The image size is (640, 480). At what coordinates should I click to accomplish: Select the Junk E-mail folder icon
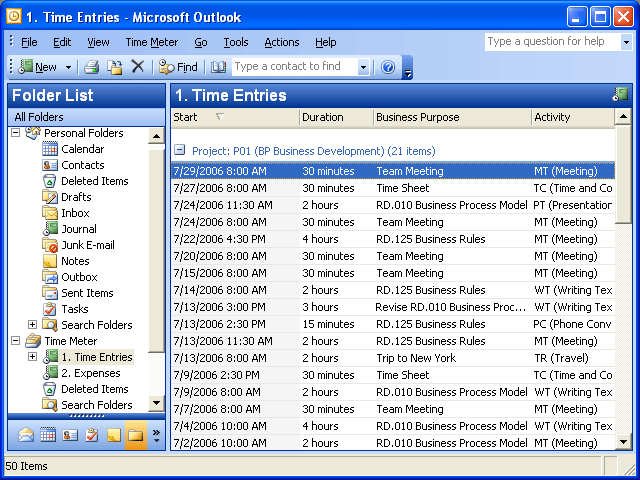(x=50, y=245)
